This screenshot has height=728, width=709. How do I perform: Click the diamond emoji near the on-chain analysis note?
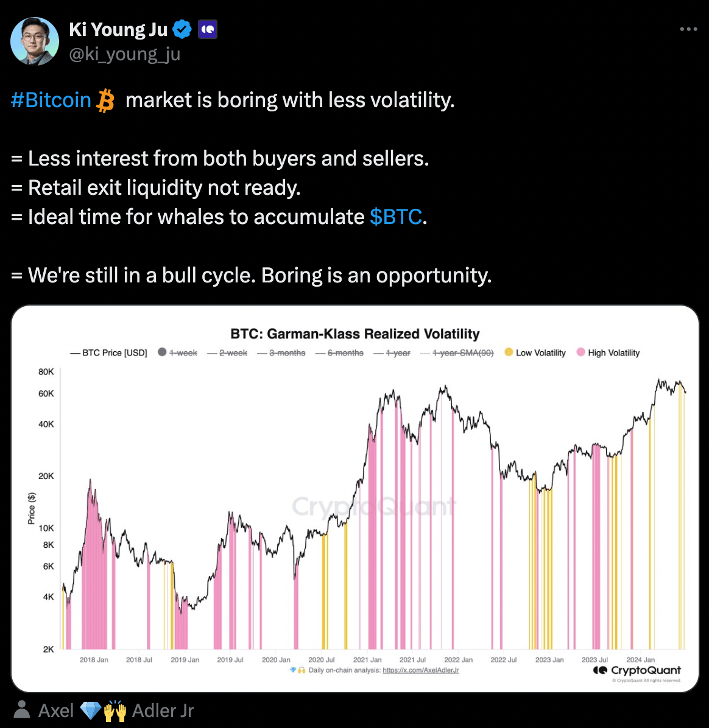tap(293, 670)
